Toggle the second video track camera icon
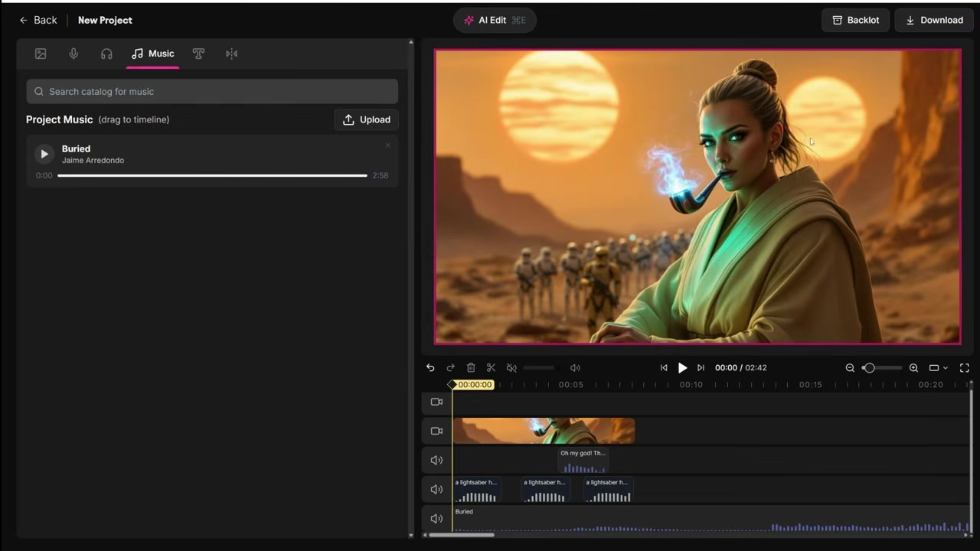980x551 pixels. click(436, 431)
